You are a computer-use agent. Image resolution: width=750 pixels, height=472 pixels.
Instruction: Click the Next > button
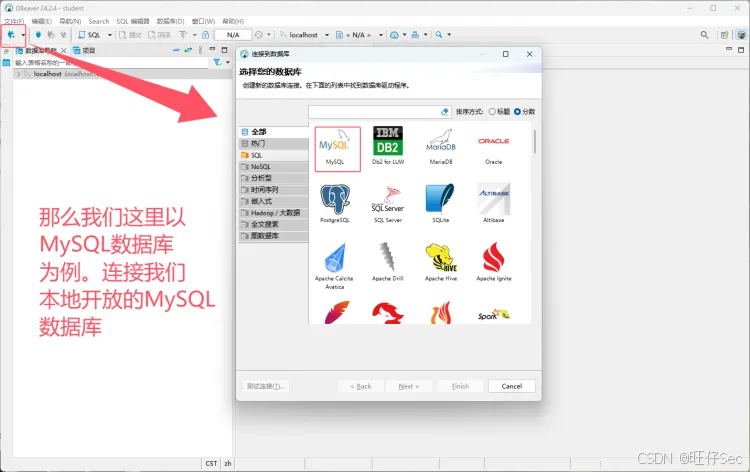point(408,386)
